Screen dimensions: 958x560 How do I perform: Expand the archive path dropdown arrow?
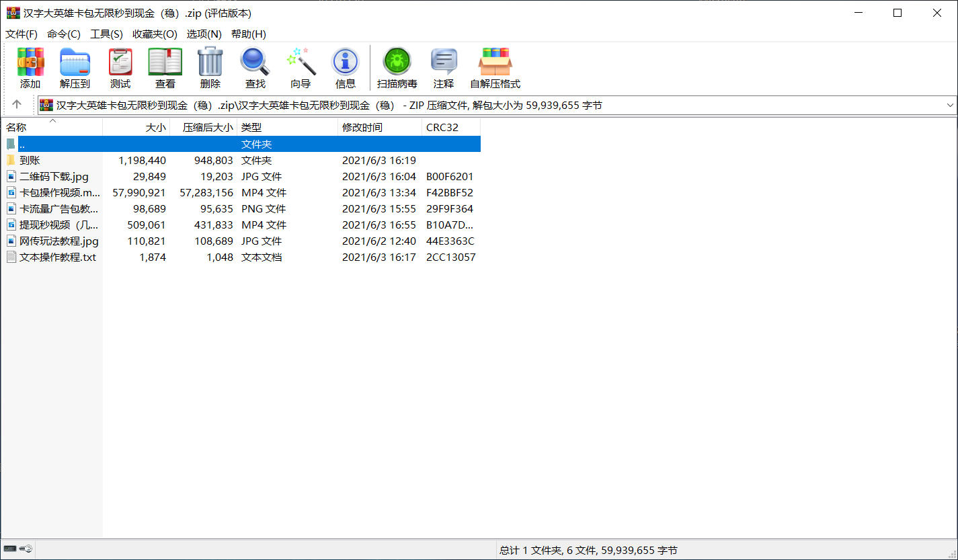(x=950, y=106)
